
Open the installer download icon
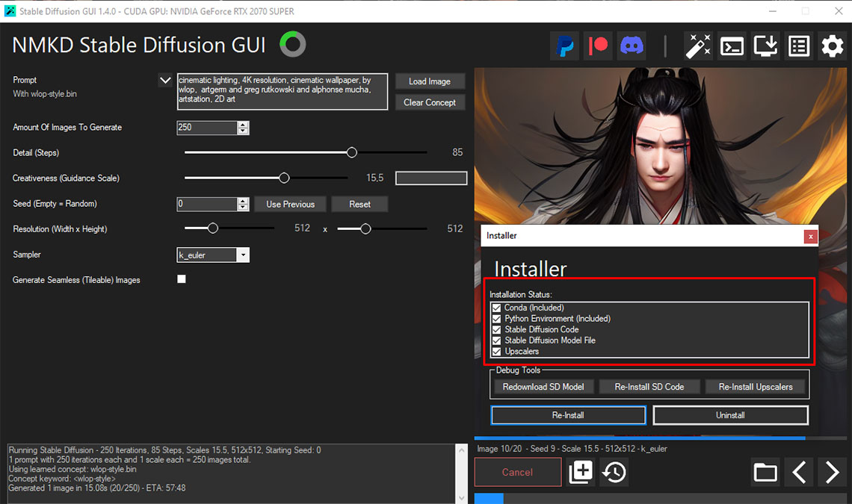765,46
